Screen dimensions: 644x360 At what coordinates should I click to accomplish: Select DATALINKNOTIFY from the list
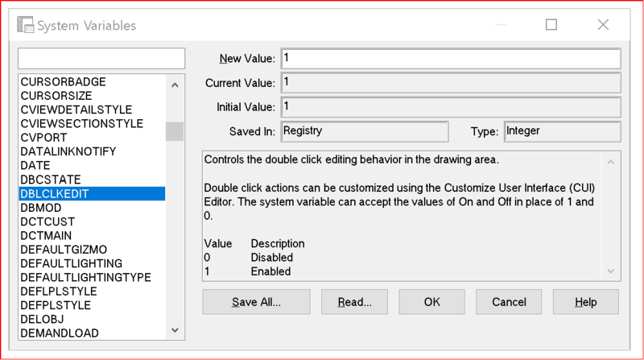click(x=68, y=151)
